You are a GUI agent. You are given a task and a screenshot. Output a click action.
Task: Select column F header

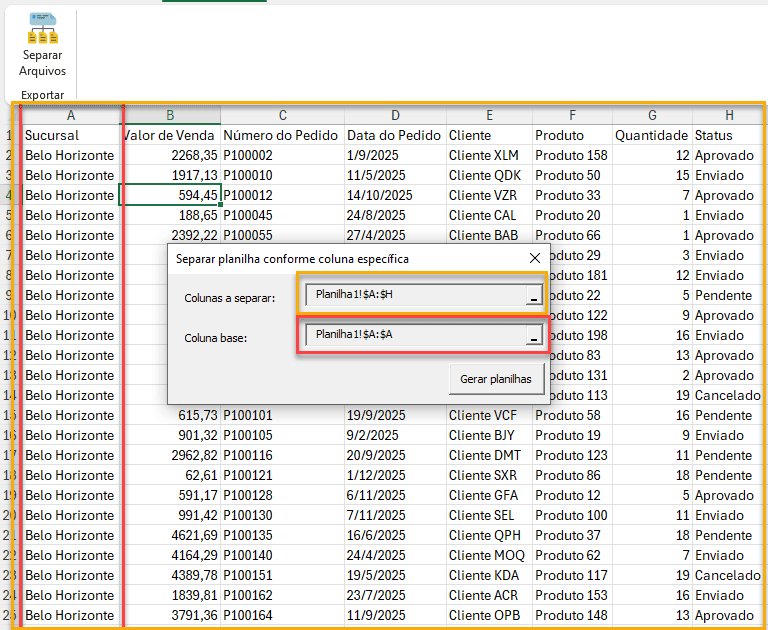click(x=571, y=115)
